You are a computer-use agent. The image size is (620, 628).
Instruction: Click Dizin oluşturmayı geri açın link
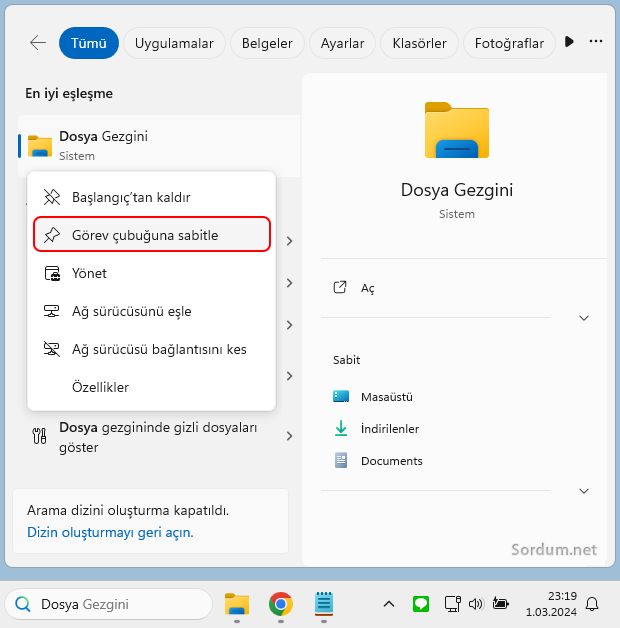[x=110, y=532]
